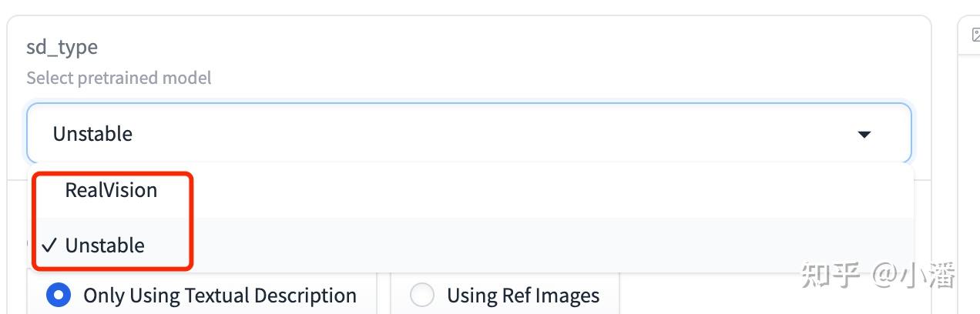Click the blank area of the highlighted Unstable row
The image size is (980, 314).
pyautogui.click(x=539, y=246)
